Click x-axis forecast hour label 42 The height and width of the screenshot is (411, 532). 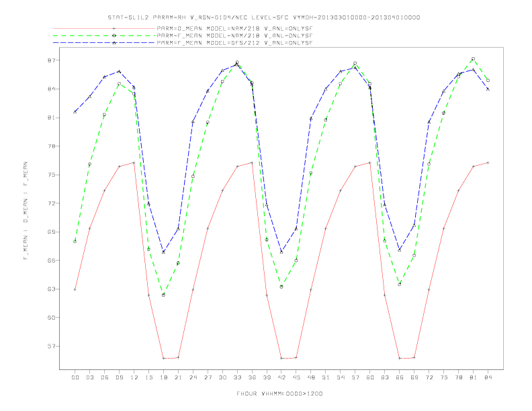[x=281, y=377]
